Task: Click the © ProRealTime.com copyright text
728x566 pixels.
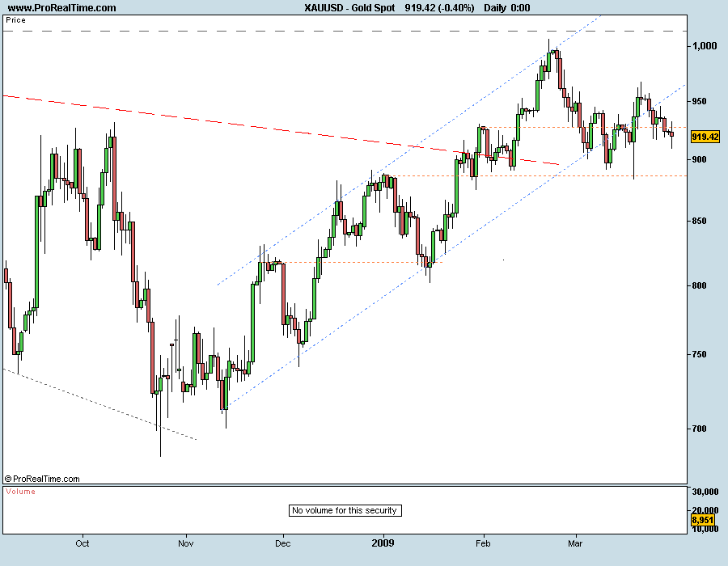Action: pos(42,479)
